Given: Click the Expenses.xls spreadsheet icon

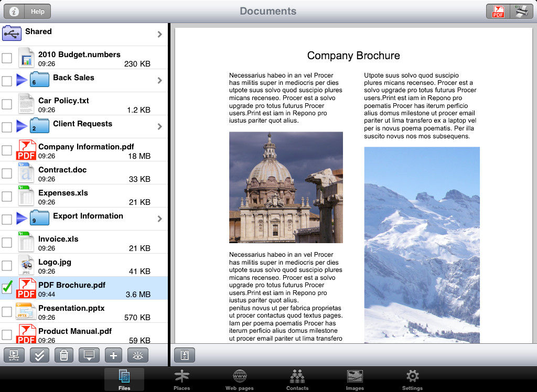Looking at the screenshot, I should click(x=26, y=195).
